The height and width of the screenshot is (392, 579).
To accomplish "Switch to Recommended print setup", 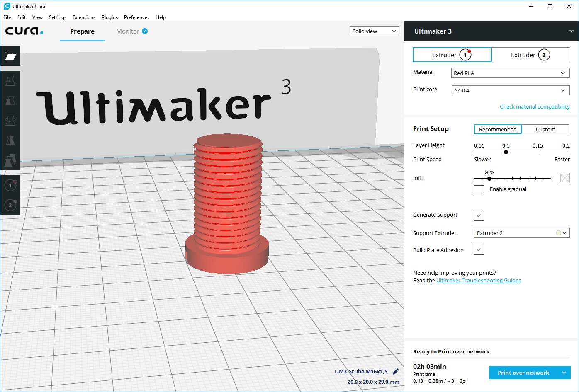I will (x=498, y=129).
